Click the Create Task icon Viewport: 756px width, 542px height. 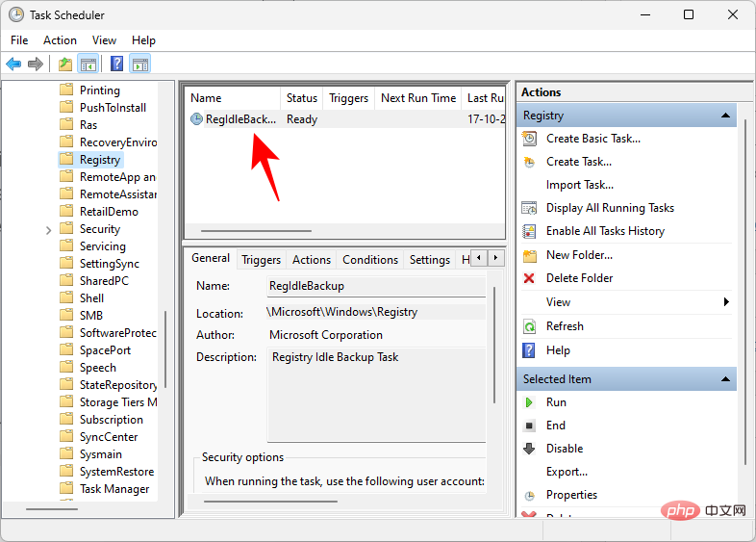pos(529,162)
